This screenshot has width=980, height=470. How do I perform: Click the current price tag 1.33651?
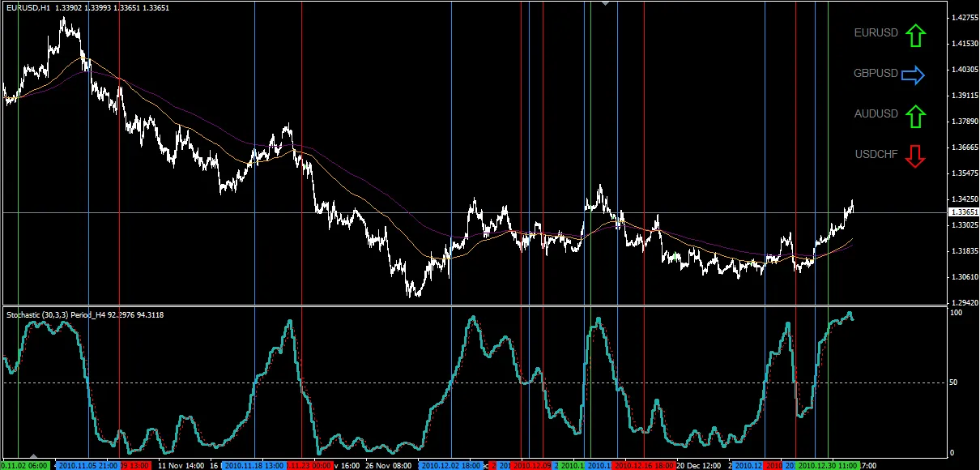[x=965, y=211]
